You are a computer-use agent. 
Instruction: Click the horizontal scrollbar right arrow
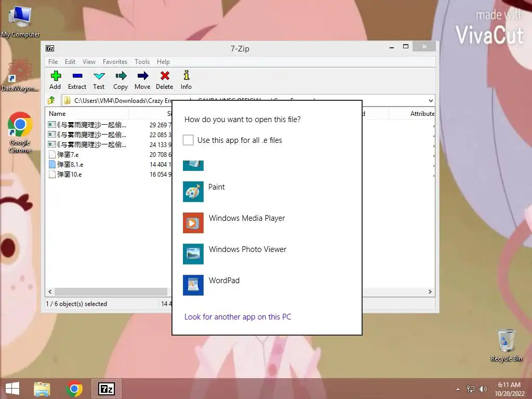tap(430, 292)
